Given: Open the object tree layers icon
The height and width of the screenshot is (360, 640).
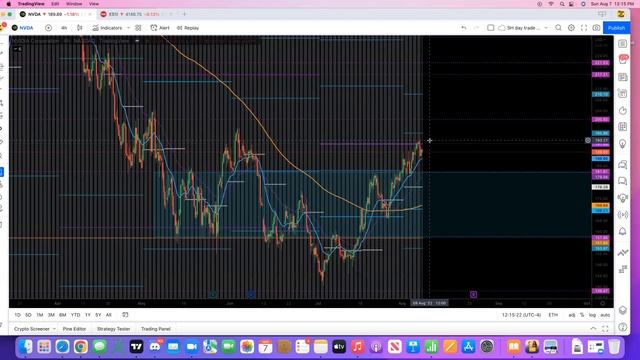Looking at the screenshot, I should [x=622, y=310].
